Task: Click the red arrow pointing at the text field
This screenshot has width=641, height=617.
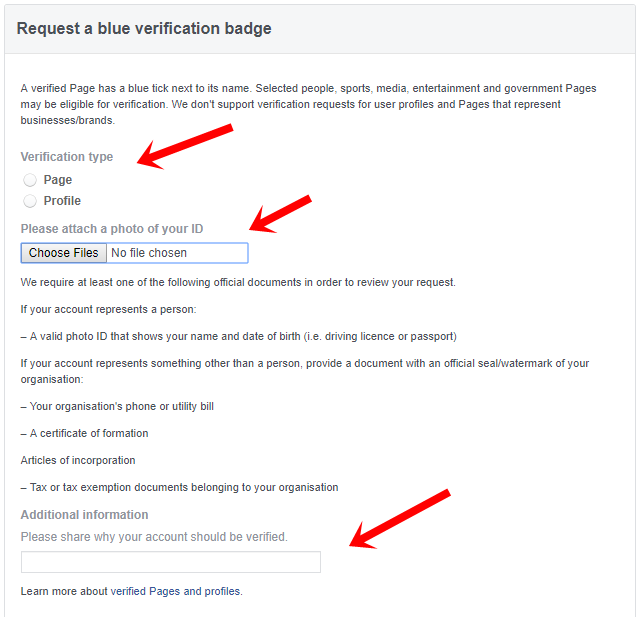Action: [400, 519]
